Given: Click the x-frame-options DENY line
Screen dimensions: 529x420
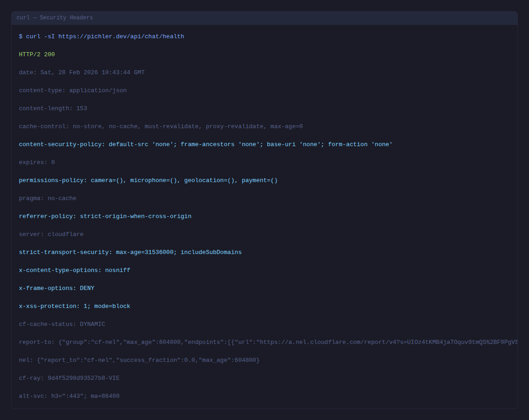Looking at the screenshot, I should [x=57, y=288].
